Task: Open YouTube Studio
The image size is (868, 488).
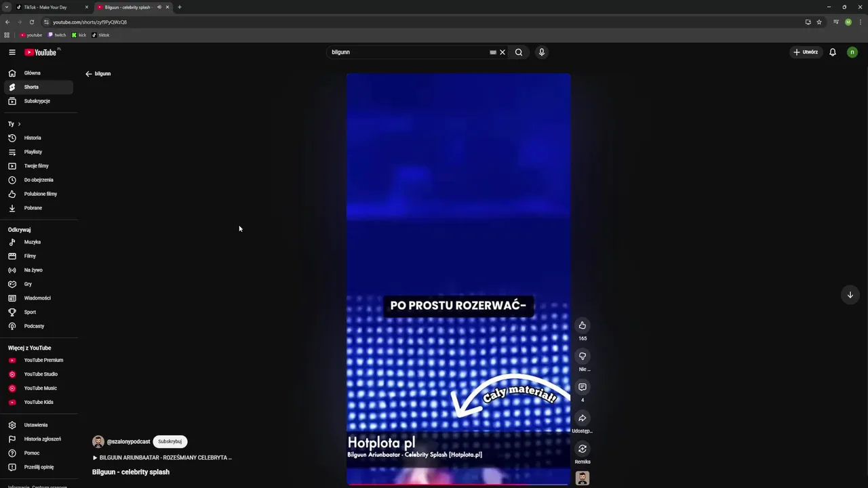Action: point(38,374)
